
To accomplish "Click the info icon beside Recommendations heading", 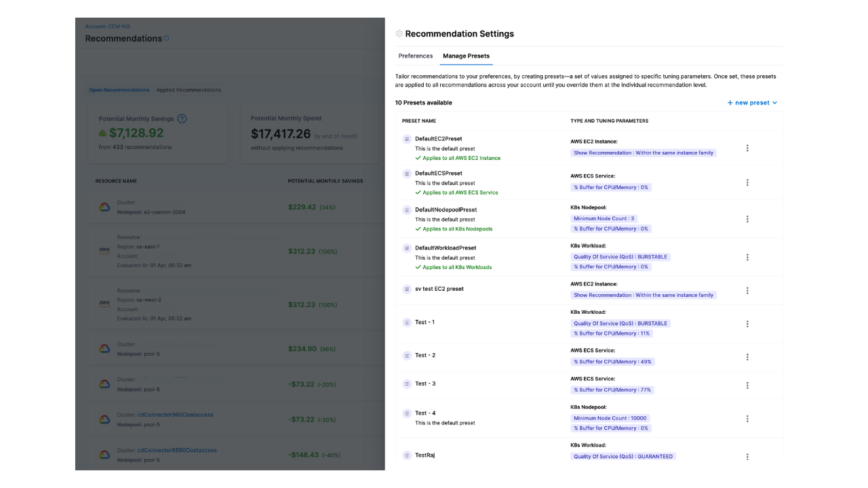I will pos(167,39).
